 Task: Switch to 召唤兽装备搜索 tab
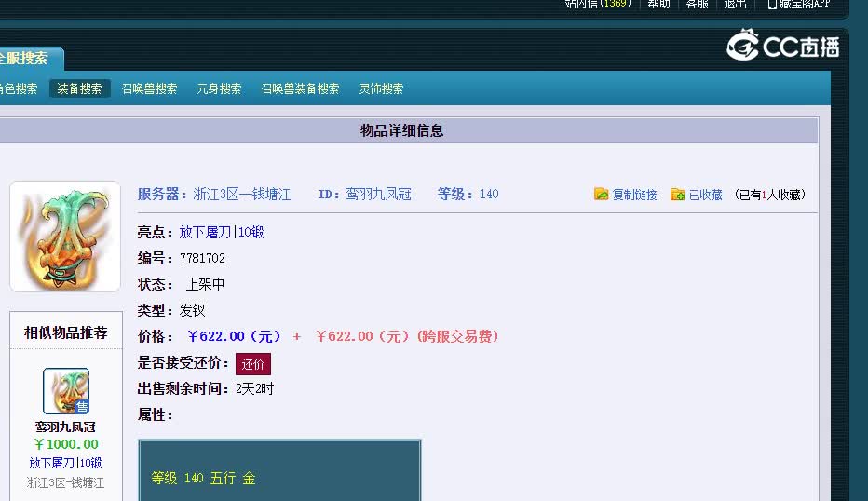300,88
